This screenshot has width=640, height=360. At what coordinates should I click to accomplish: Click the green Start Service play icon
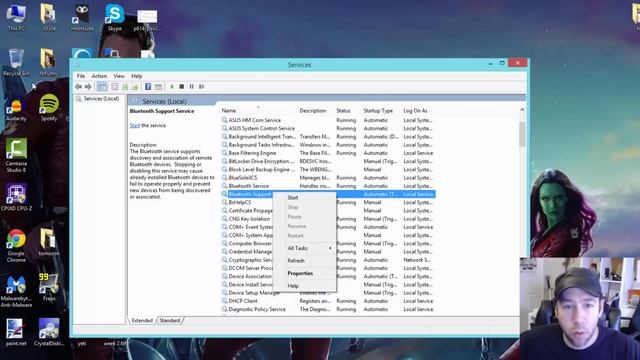point(172,87)
